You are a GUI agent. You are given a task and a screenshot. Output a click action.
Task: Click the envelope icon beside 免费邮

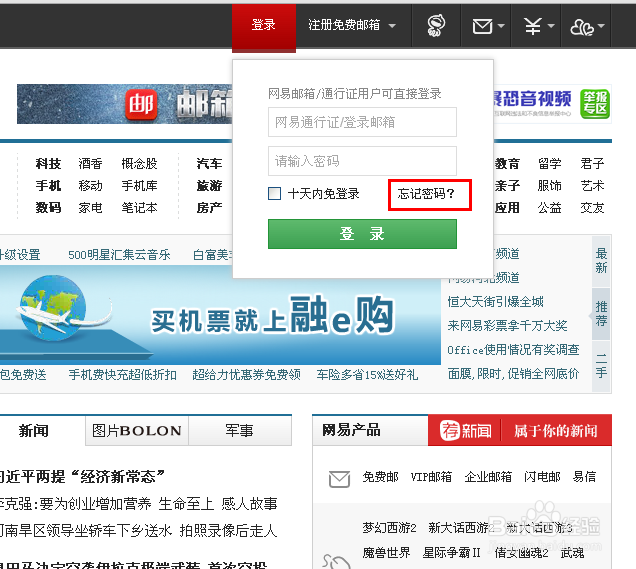[339, 479]
